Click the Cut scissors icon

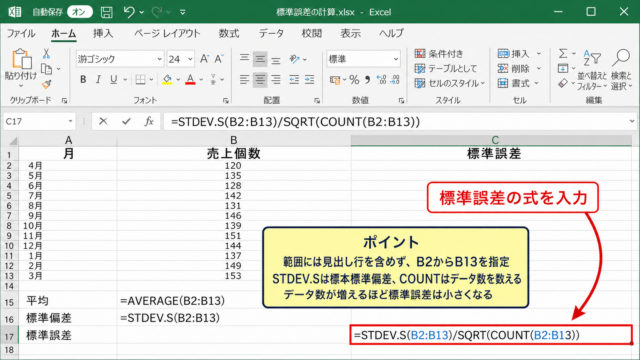click(46, 54)
